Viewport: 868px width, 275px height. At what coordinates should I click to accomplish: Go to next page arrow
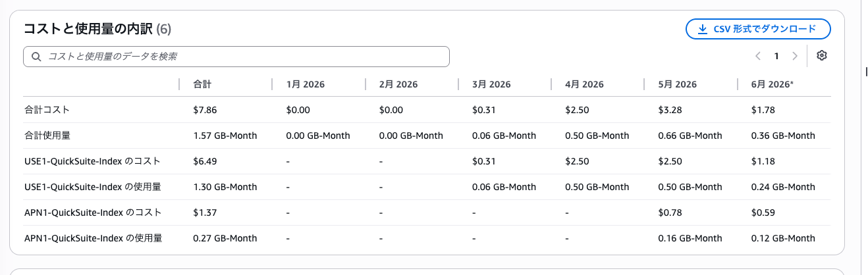[x=795, y=56]
